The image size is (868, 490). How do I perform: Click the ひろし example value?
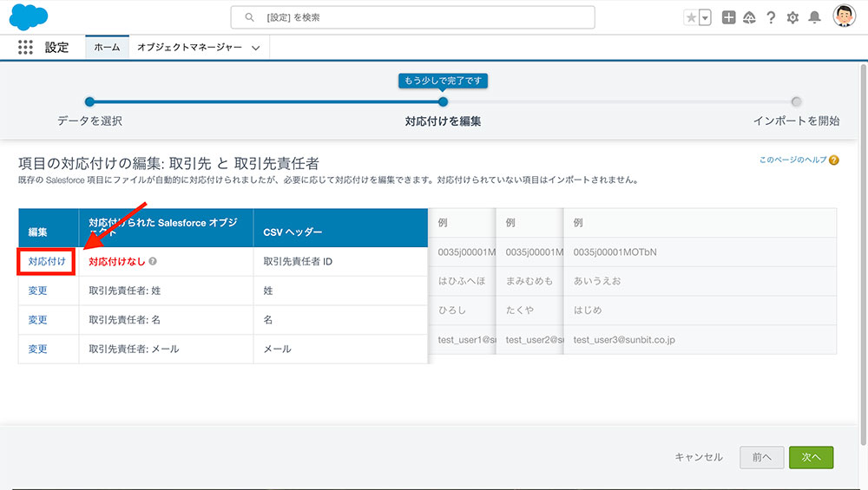452,310
